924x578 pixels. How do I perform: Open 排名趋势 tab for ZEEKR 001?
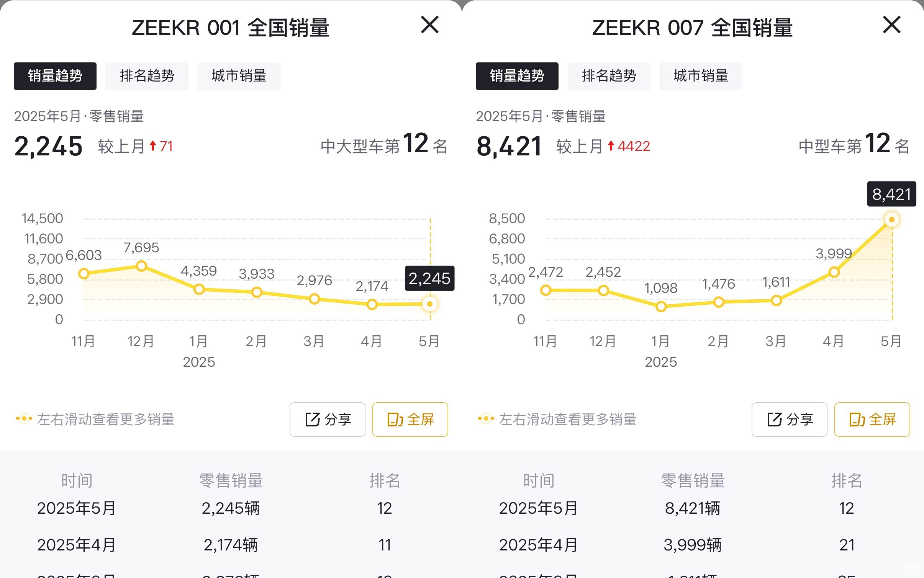coord(147,76)
